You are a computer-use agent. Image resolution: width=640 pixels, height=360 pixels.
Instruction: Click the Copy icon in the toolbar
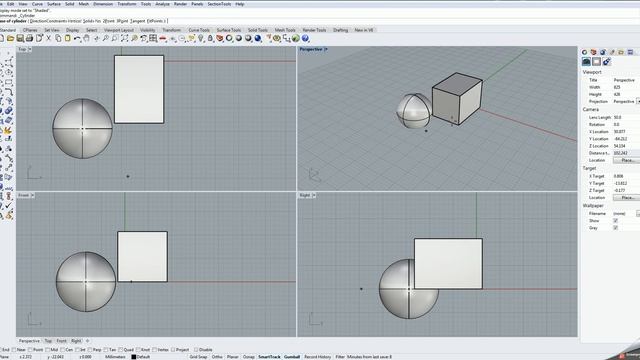pyautogui.click(x=58, y=38)
